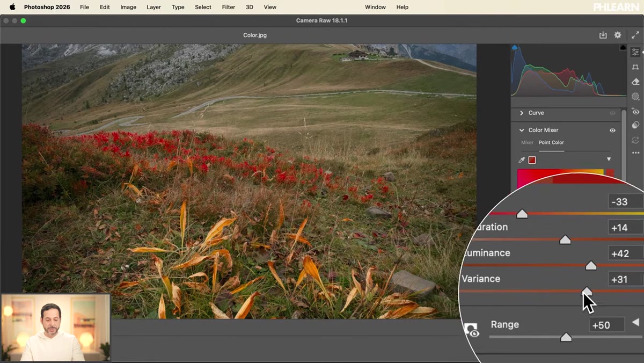Pick the Point Color eyedropper

(x=521, y=160)
